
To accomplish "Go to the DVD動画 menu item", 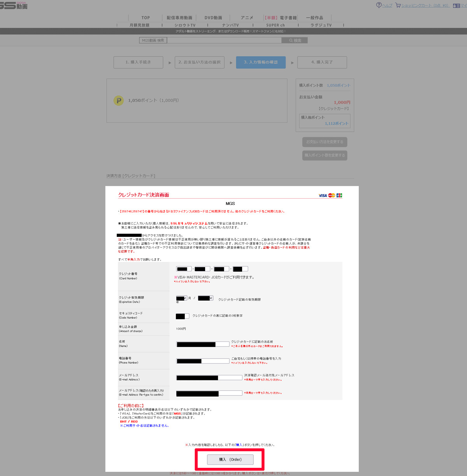I will click(x=213, y=18).
